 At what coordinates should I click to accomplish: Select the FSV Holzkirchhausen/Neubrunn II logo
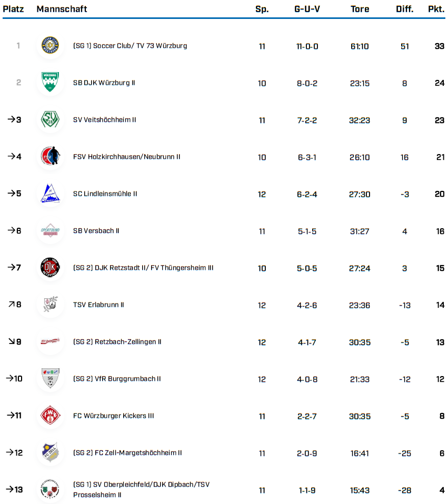(x=51, y=157)
